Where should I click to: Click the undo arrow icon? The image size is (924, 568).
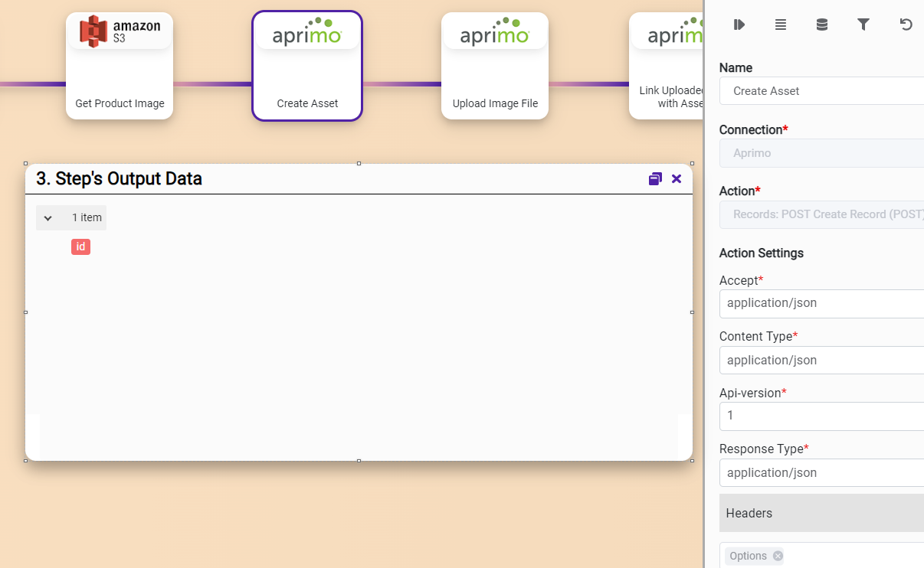click(x=906, y=24)
